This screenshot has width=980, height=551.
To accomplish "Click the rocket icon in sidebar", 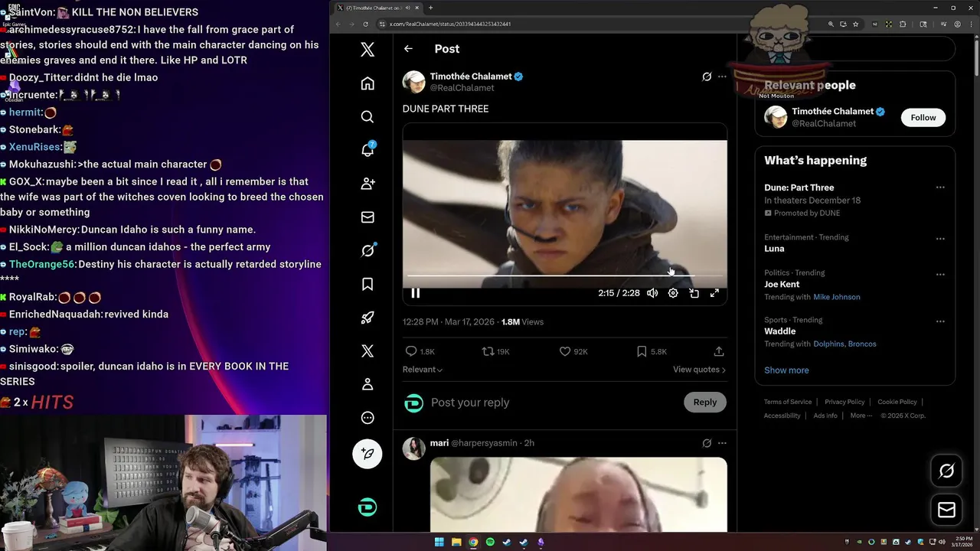I will tap(367, 318).
